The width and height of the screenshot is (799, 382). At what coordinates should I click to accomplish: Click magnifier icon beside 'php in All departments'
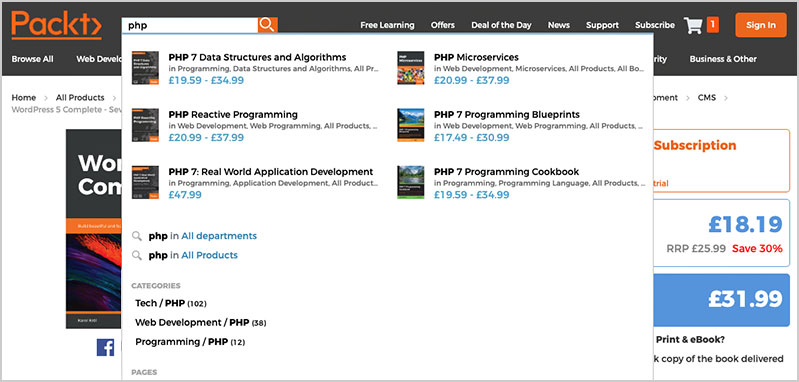tap(137, 236)
